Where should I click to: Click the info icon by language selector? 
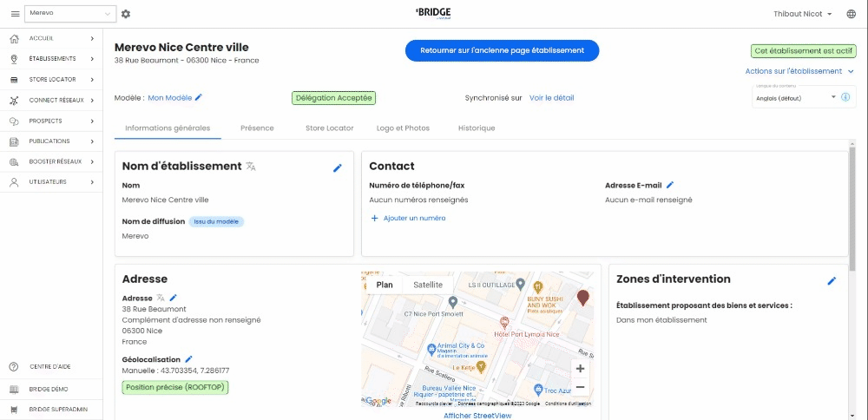[x=845, y=97]
